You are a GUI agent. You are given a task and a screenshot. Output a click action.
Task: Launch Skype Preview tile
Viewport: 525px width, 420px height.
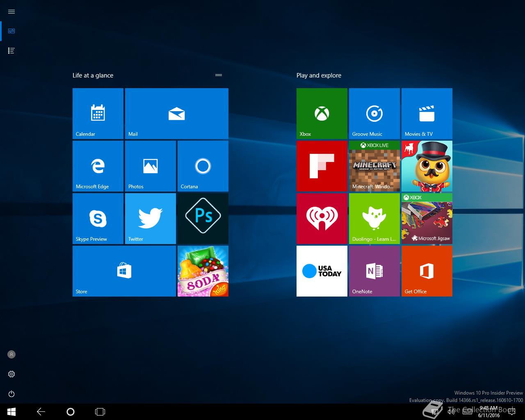click(98, 219)
